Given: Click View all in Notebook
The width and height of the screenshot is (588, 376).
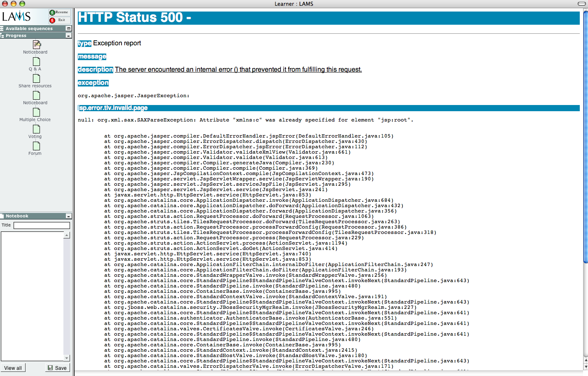Looking at the screenshot, I should pos(13,368).
